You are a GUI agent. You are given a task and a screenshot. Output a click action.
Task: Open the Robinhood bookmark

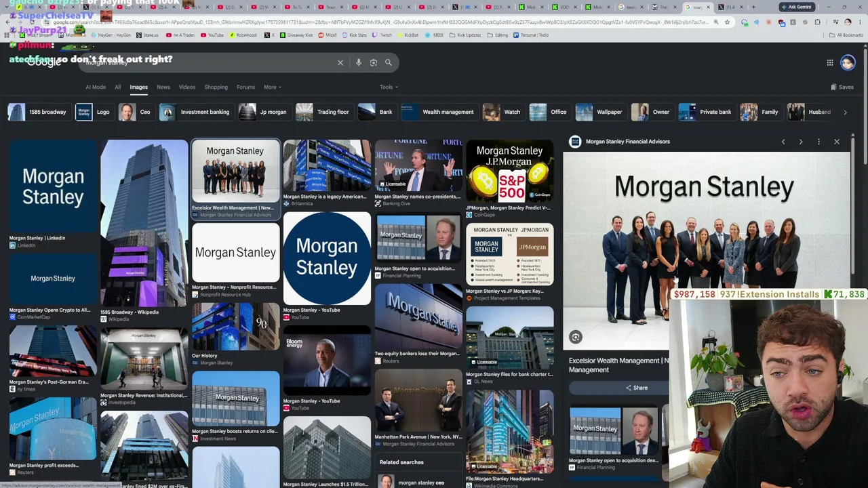242,35
